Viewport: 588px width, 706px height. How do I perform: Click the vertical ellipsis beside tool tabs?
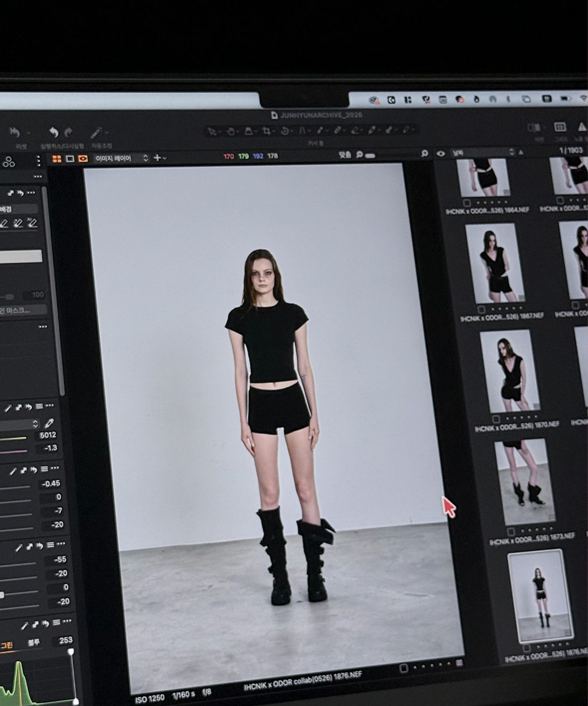tap(38, 161)
